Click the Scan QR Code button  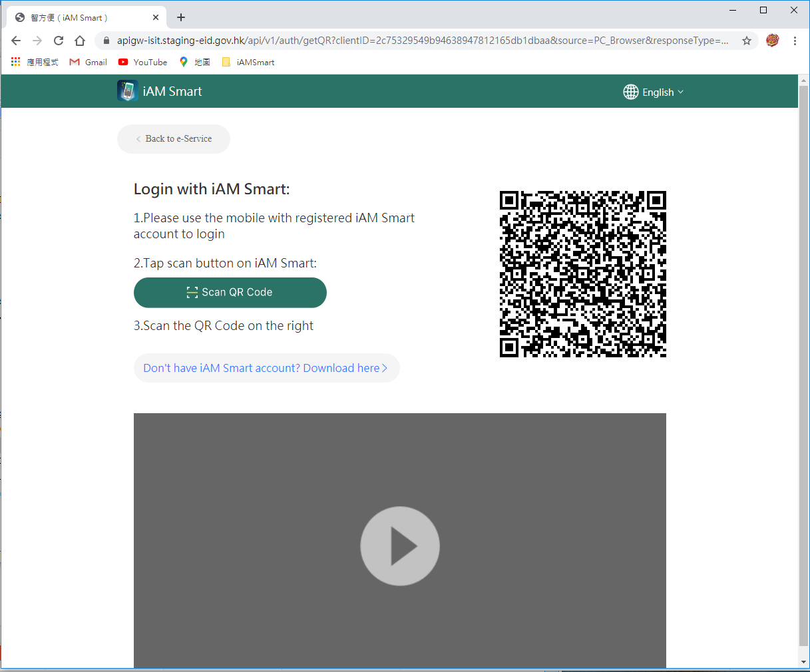(x=230, y=292)
